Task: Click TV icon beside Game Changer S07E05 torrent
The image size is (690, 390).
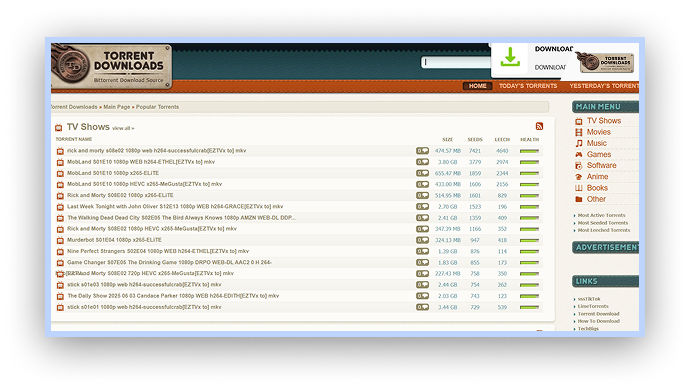Action: click(x=60, y=263)
